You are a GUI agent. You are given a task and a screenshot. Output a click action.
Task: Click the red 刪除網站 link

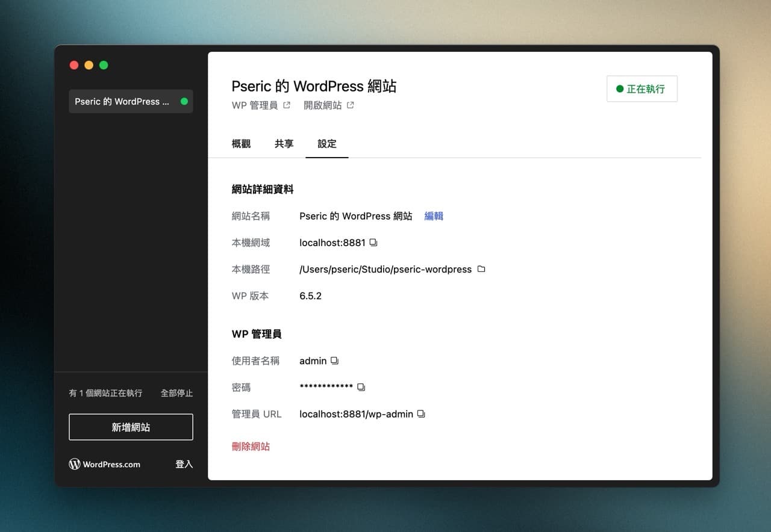pyautogui.click(x=251, y=446)
